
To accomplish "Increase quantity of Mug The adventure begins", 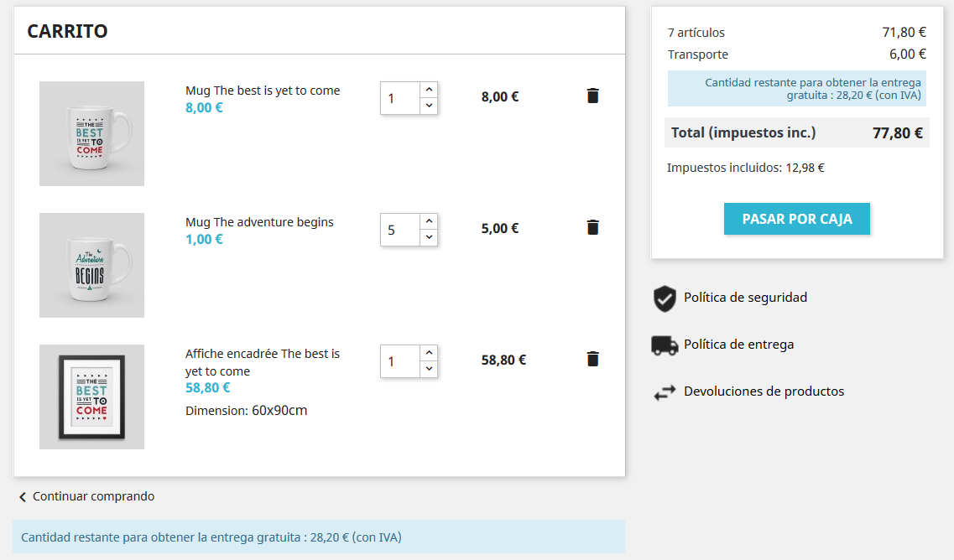I will point(429,221).
